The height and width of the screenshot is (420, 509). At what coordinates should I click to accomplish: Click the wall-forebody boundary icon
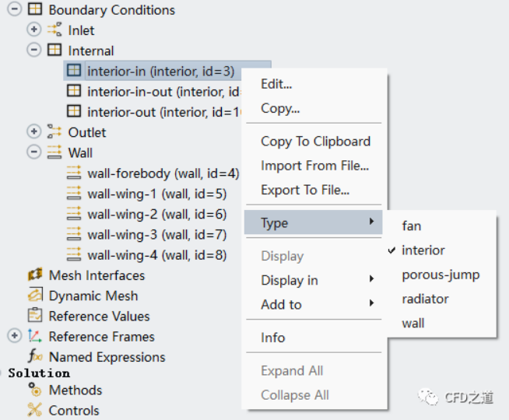74,173
